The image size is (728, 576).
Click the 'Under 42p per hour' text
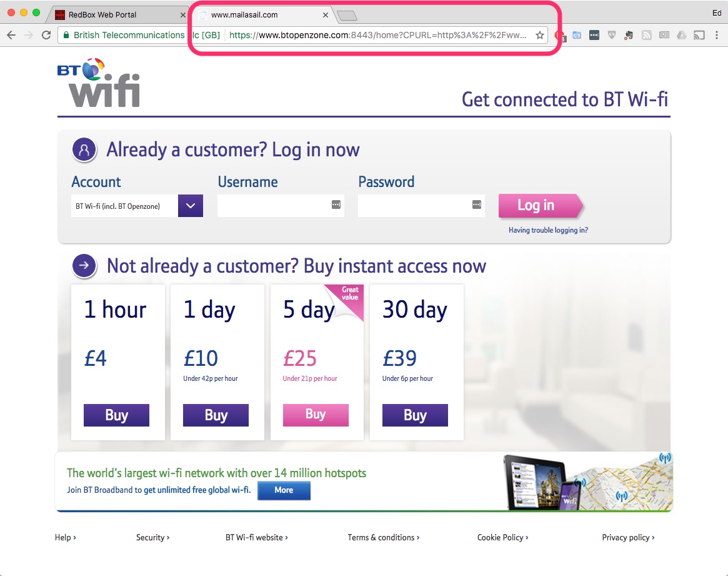pos(211,378)
